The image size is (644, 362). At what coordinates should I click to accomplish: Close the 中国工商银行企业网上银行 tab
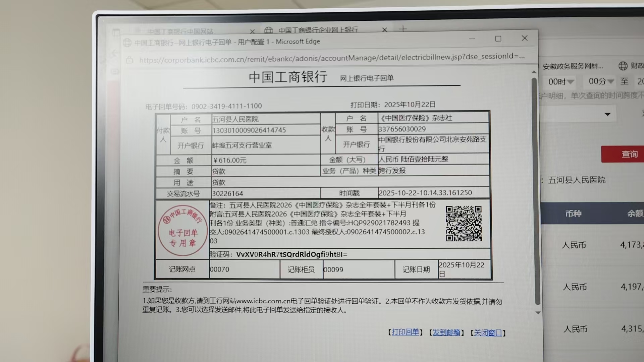pos(385,30)
